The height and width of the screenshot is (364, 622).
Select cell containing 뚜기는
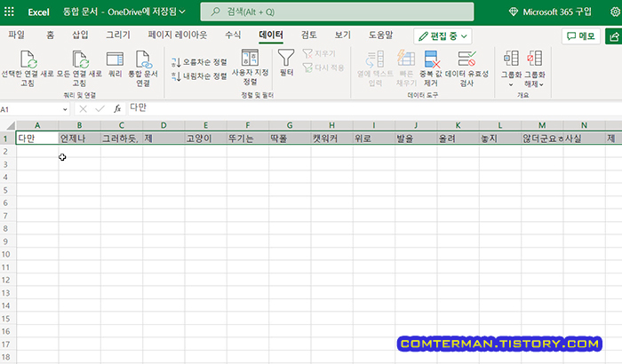point(248,138)
